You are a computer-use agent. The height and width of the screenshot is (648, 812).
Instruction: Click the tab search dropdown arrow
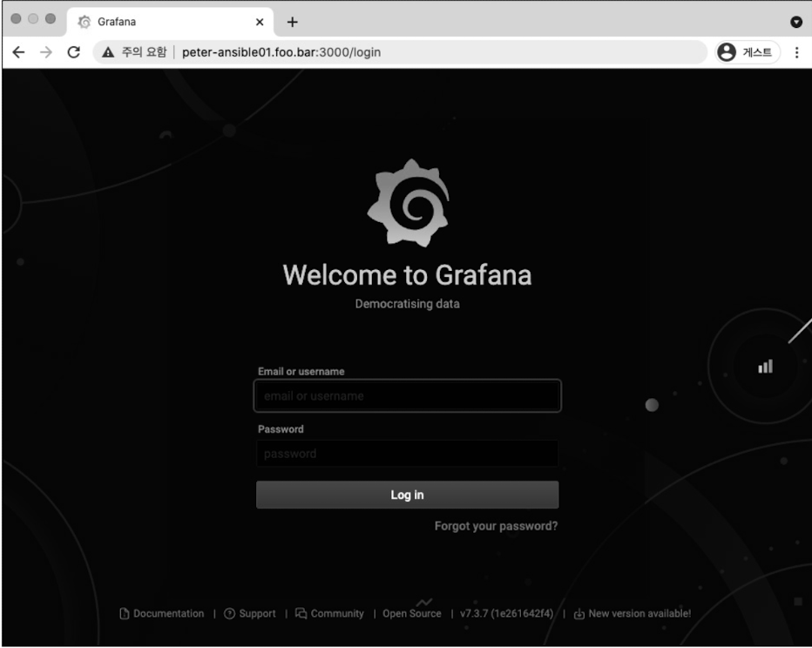(796, 22)
